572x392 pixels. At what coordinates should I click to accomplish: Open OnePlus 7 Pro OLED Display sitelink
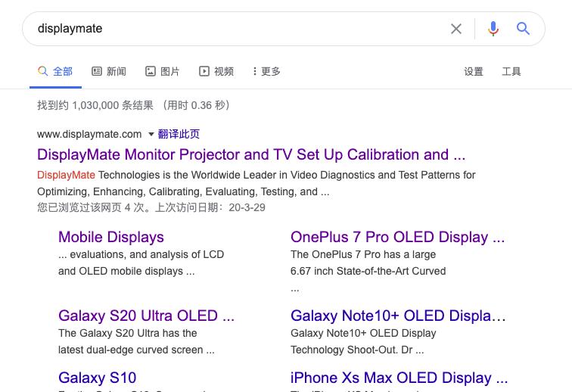pyautogui.click(x=398, y=238)
